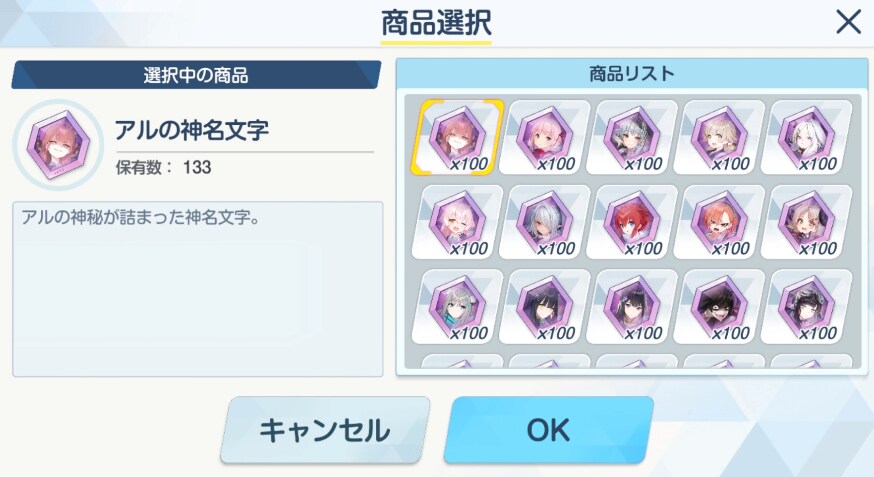
Task: Select the blonde-haired eleph fourth in first row
Action: pyautogui.click(x=719, y=137)
